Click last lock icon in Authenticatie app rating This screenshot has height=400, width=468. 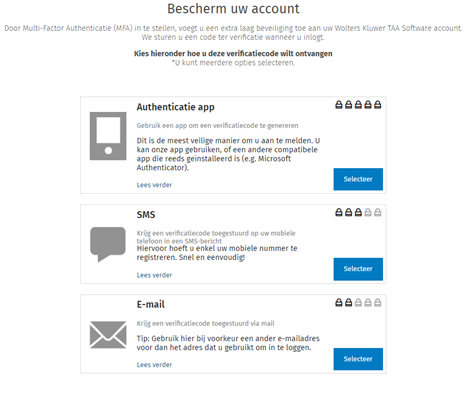tap(377, 105)
